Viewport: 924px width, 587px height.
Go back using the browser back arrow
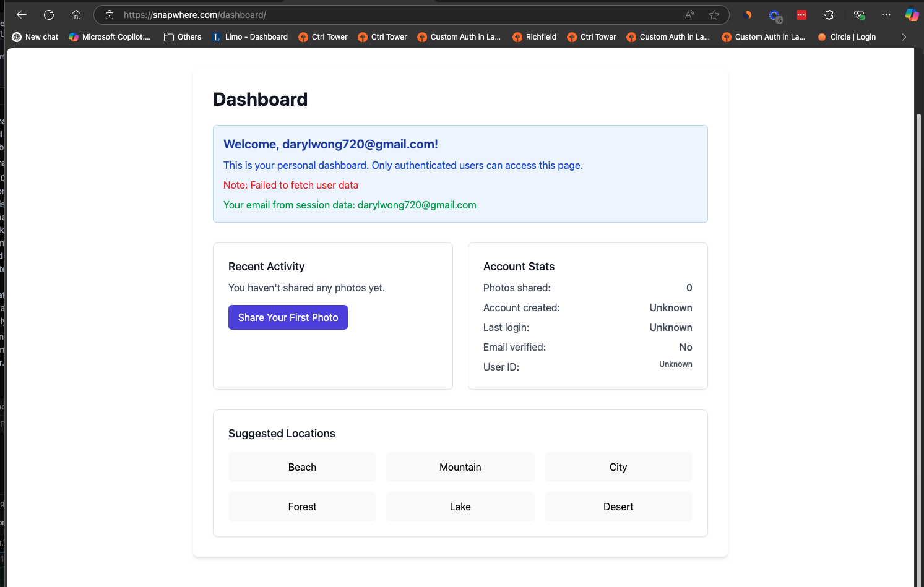click(x=22, y=15)
